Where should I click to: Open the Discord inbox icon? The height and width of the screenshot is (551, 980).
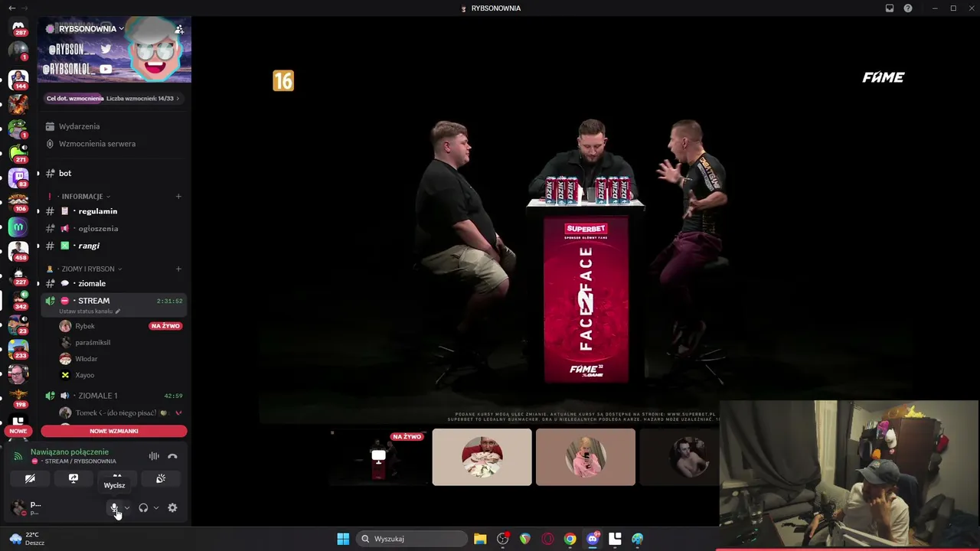tap(890, 8)
